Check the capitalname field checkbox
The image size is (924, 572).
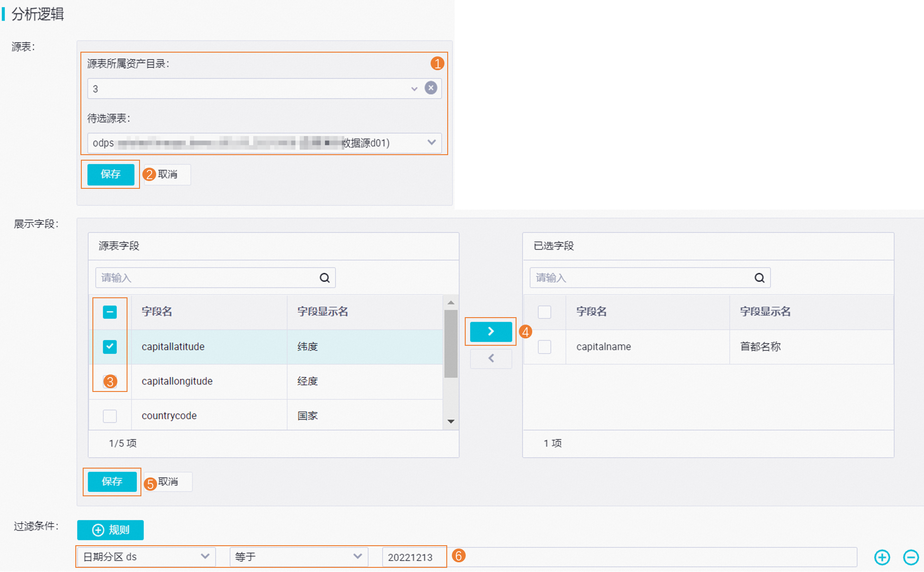click(x=545, y=347)
